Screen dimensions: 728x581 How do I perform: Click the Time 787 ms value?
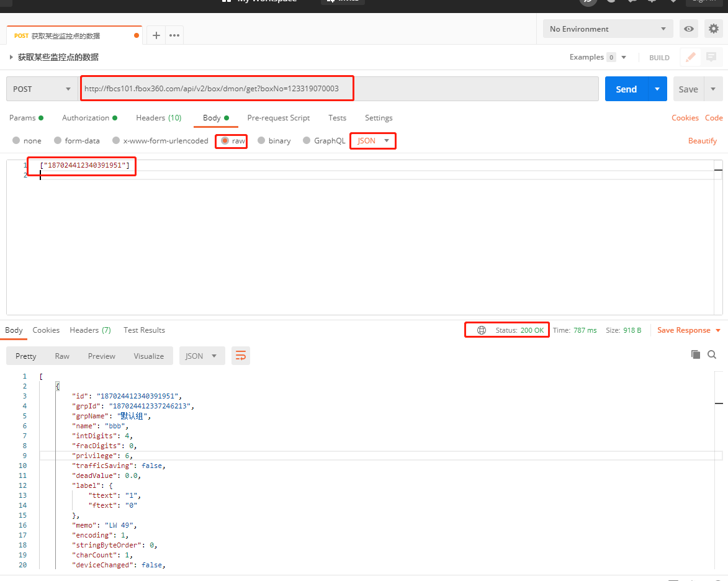pyautogui.click(x=585, y=330)
